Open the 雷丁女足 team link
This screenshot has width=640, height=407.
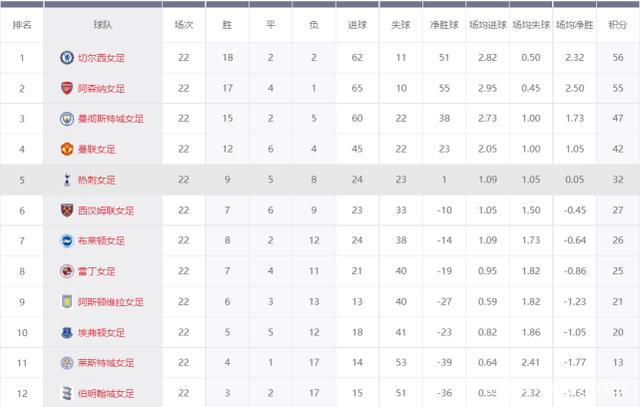97,271
